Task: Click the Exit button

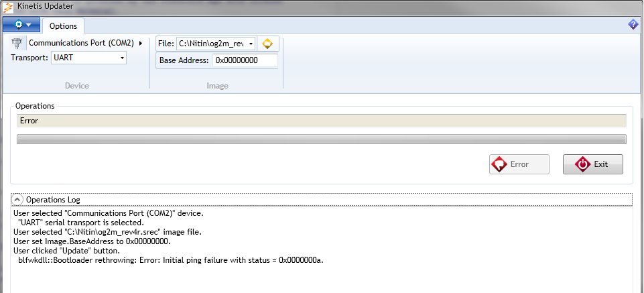Action: (592, 164)
